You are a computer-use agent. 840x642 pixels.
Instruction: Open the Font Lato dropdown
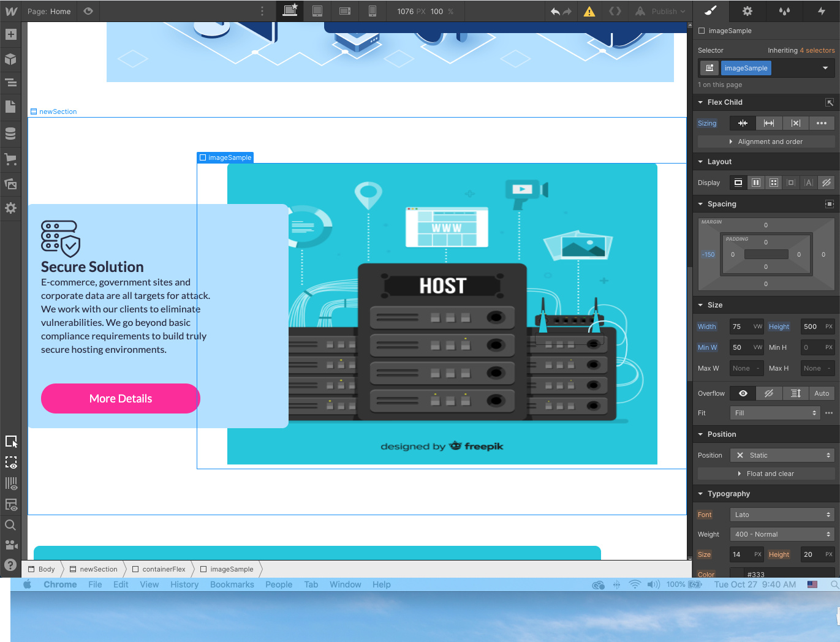coord(782,515)
